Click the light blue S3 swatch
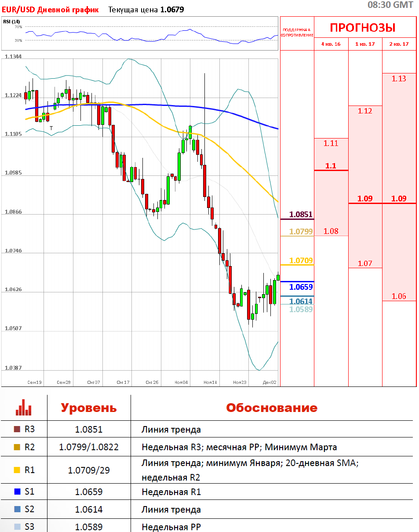This screenshot has height=532, width=419. pyautogui.click(x=17, y=526)
